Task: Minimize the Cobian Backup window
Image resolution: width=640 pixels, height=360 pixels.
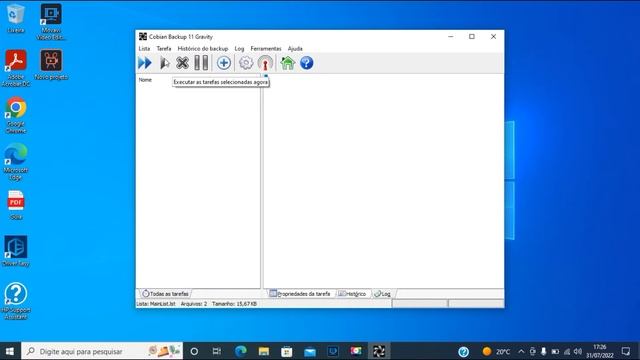Action: tap(451, 37)
